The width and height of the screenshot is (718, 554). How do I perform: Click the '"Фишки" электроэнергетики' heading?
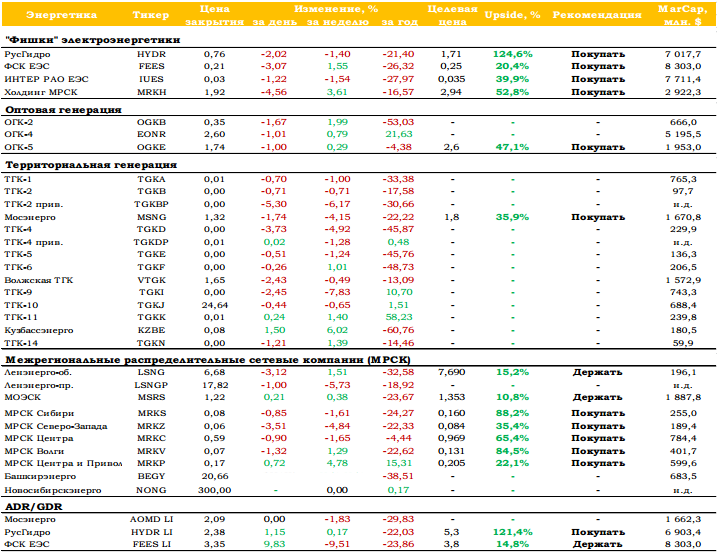92,40
